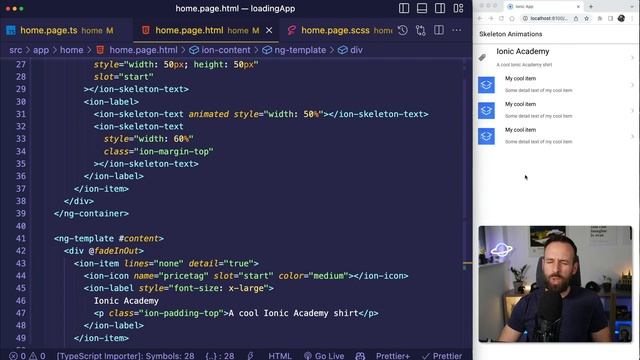Select the Ionic App browser tab
The height and width of the screenshot is (360, 640).
(543, 7)
